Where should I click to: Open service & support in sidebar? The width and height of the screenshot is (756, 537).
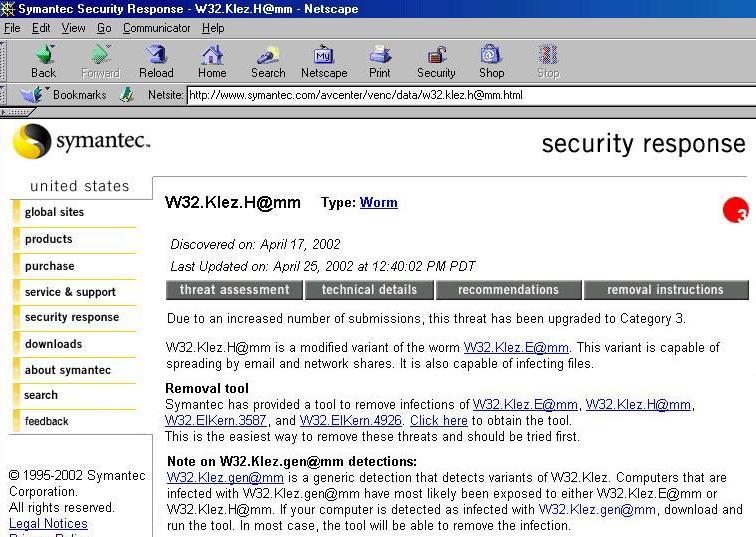pyautogui.click(x=70, y=292)
